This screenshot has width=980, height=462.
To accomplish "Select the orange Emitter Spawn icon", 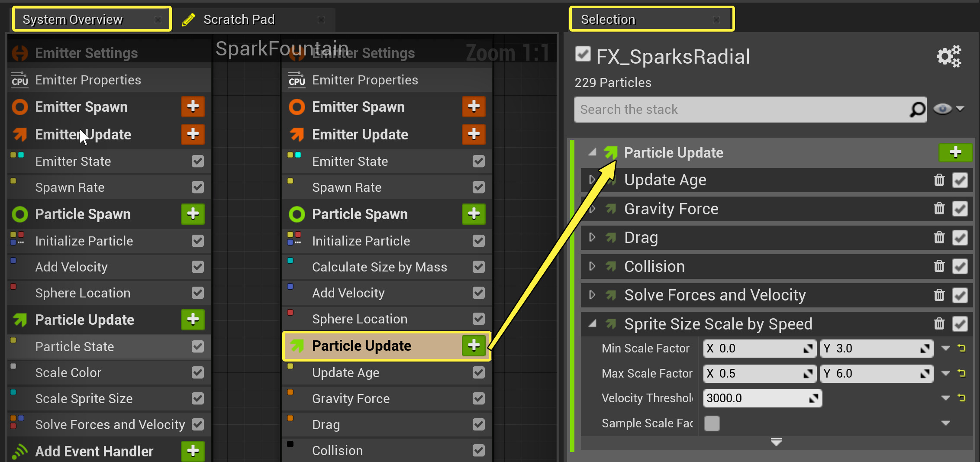I will tap(19, 107).
